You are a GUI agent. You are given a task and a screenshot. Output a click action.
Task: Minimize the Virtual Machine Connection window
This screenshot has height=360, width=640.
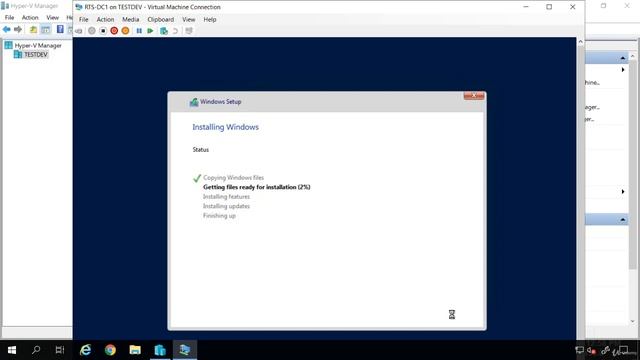tap(526, 7)
